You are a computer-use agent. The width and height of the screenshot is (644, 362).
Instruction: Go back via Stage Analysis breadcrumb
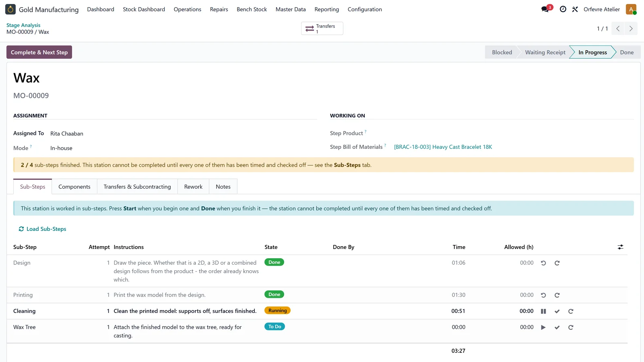click(x=23, y=25)
